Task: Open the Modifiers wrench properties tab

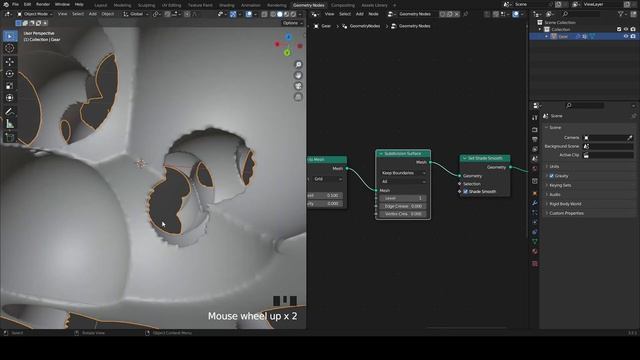Action: point(535,203)
